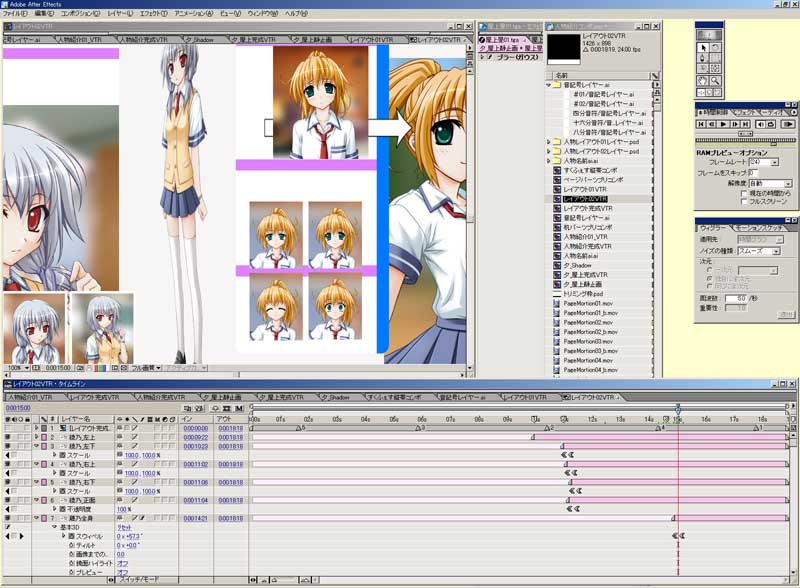Toggle the effect switch on 基本3D row
The width and height of the screenshot is (800, 588).
8,527
